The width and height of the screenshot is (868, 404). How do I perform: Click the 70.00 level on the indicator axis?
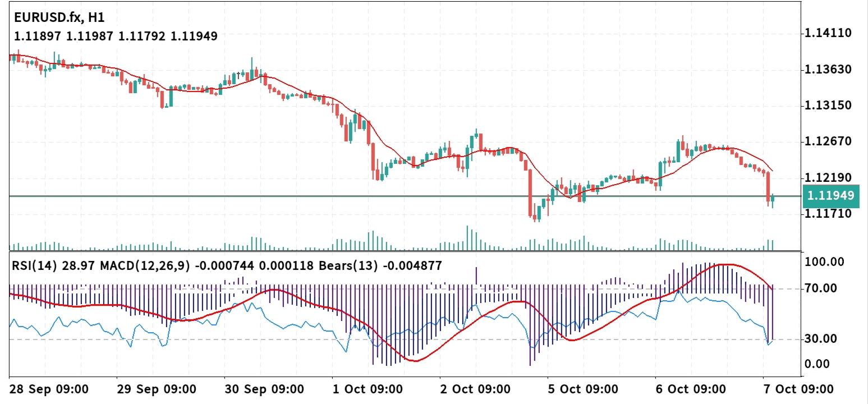coord(821,288)
